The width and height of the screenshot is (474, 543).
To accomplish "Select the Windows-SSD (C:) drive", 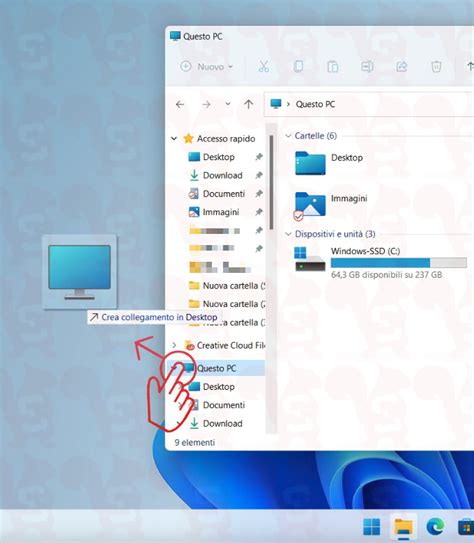I will [x=380, y=262].
